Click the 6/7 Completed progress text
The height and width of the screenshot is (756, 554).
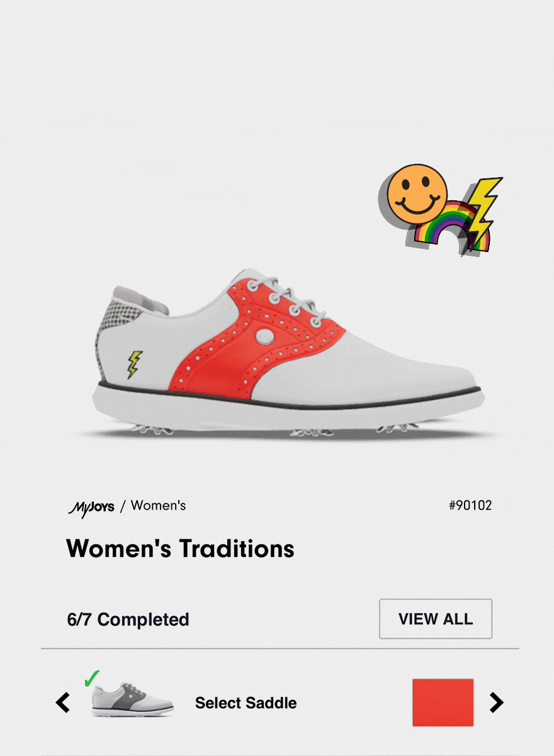(128, 619)
